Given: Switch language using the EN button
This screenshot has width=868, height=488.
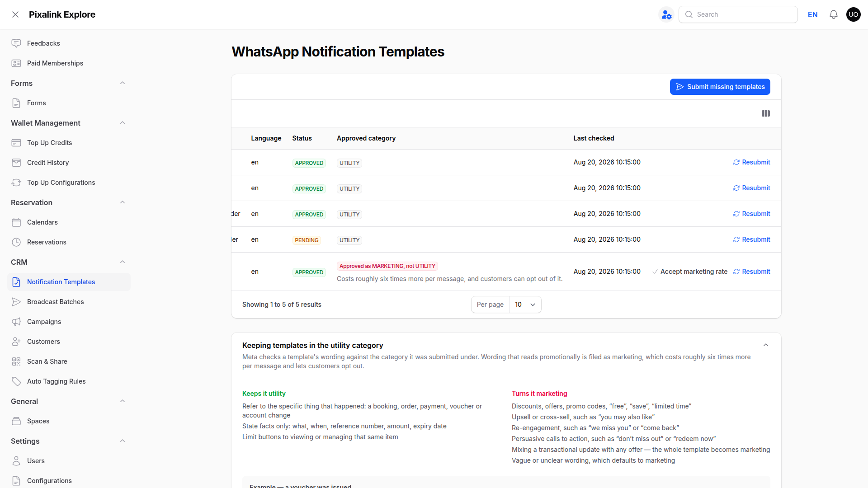Looking at the screenshot, I should 812,14.
